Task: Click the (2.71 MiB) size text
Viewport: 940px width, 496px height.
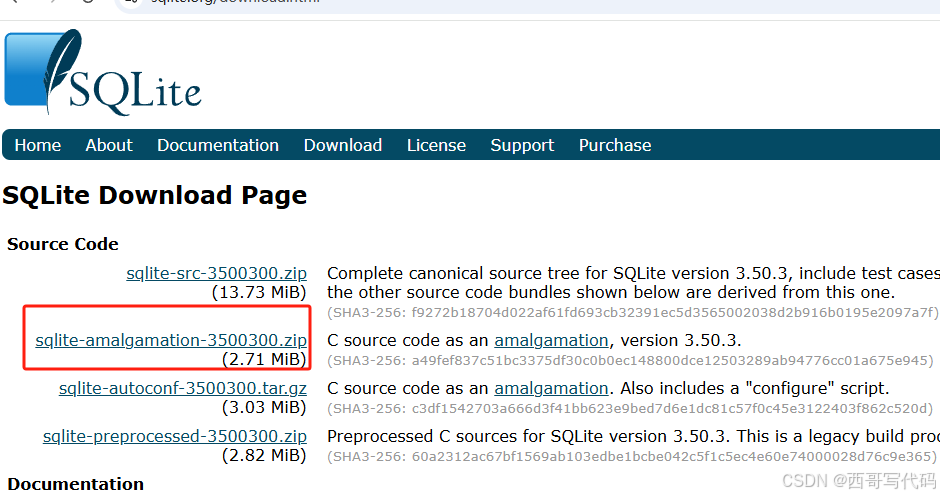Action: pos(264,359)
